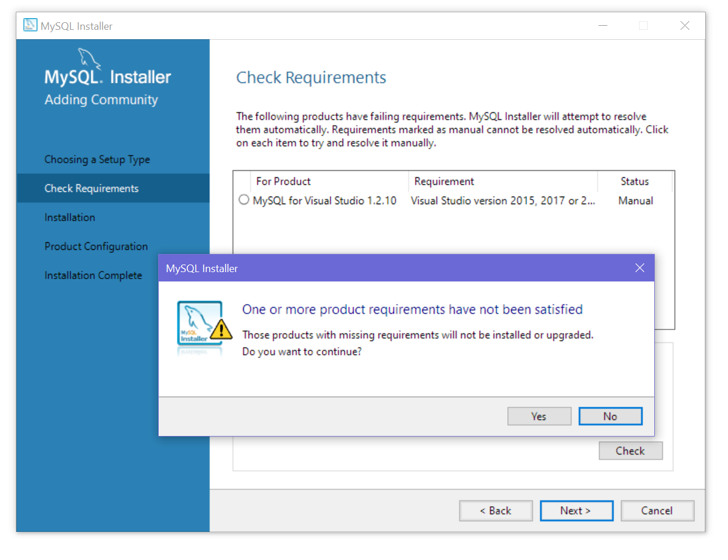Close the main MySQL Installer window
The width and height of the screenshot is (728, 560).
pyautogui.click(x=685, y=26)
